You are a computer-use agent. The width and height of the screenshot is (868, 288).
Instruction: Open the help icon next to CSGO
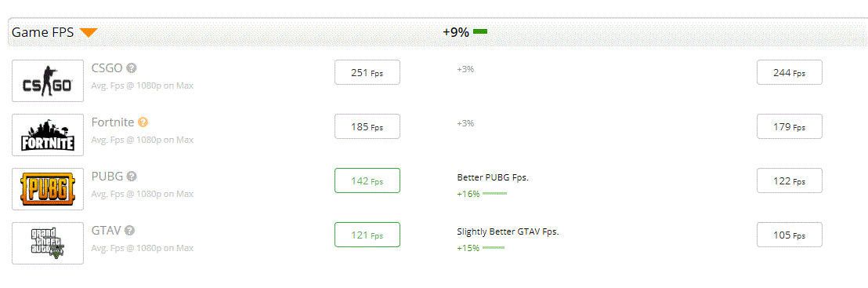pos(131,68)
